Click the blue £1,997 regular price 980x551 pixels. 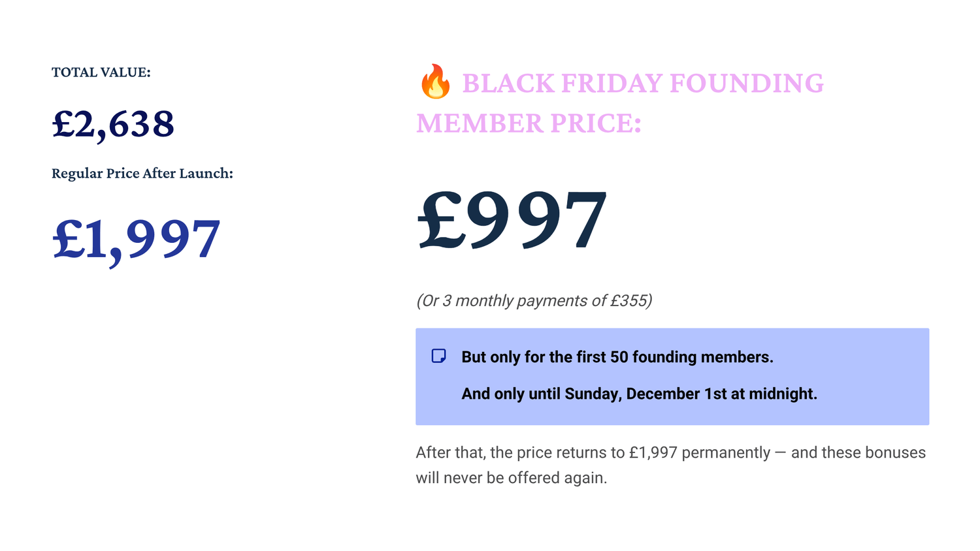click(x=136, y=240)
